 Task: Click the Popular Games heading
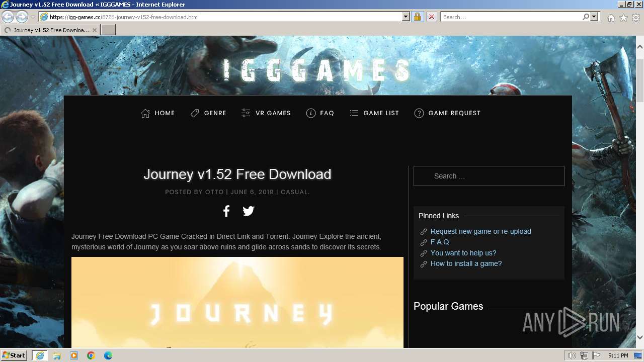tap(448, 306)
